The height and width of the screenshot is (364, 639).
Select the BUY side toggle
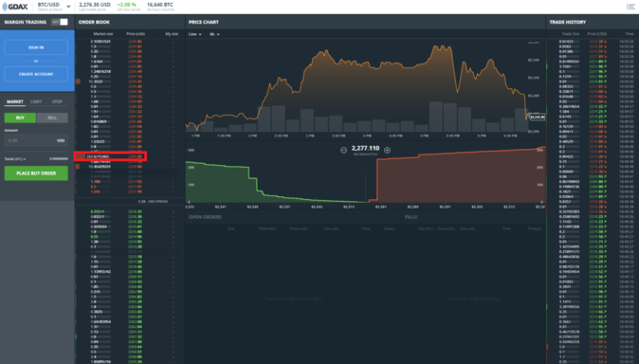point(20,118)
